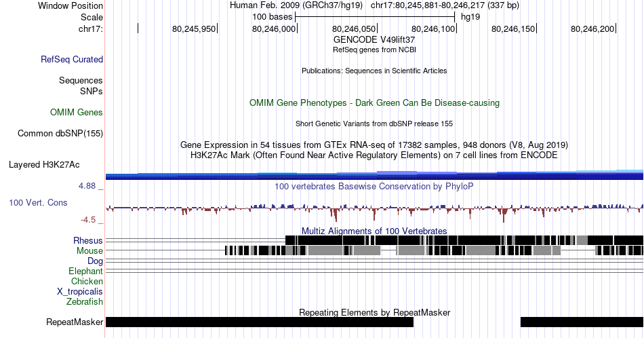Click the GENCODE V49lift37 track title
The height and width of the screenshot is (338, 644).
click(x=374, y=39)
